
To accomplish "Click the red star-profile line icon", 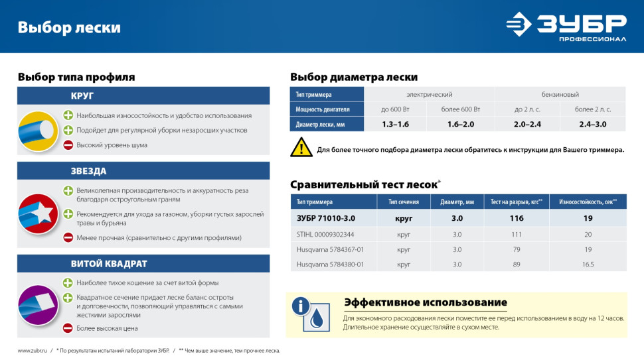I will (39, 214).
